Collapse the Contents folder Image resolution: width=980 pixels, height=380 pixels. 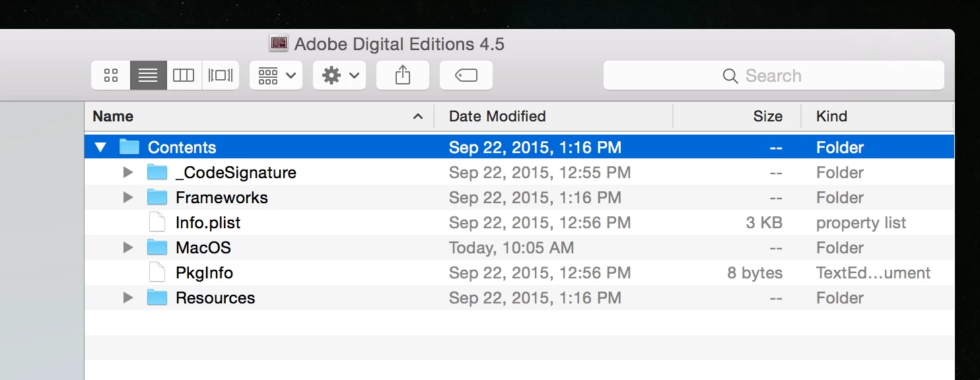click(100, 147)
